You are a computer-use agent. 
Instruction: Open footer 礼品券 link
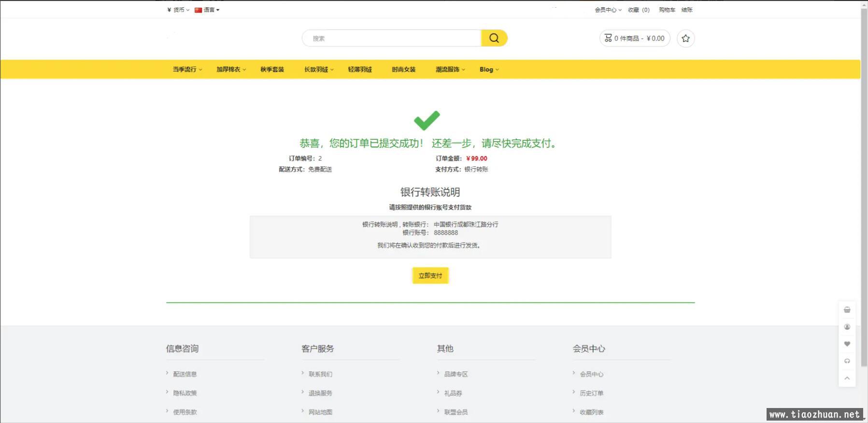453,393
